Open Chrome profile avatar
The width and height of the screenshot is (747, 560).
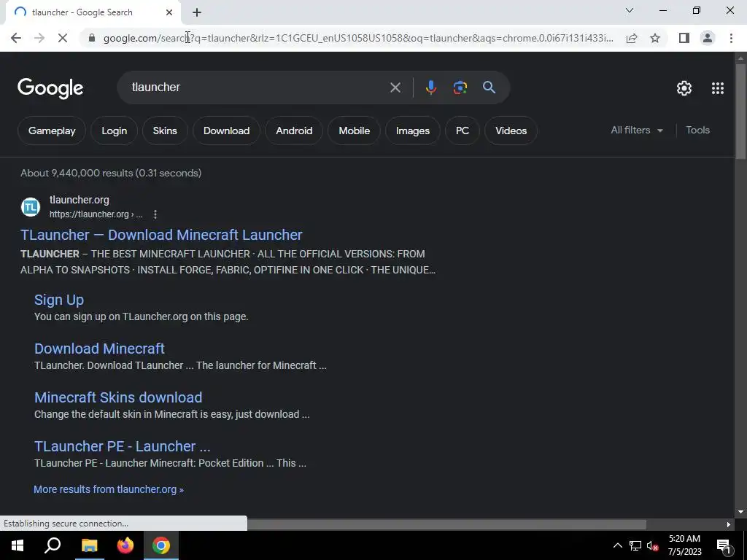(x=708, y=38)
